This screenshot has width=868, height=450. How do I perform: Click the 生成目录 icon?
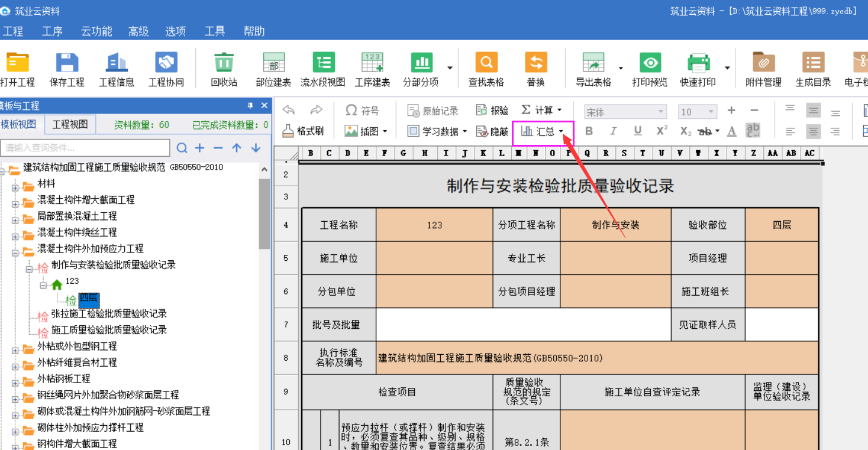813,63
